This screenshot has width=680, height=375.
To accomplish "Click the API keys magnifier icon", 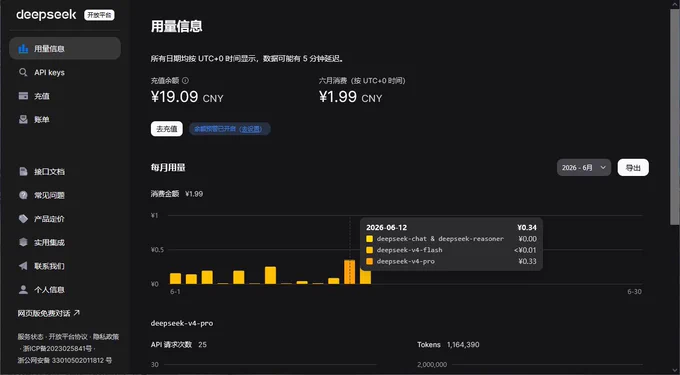I will [23, 72].
